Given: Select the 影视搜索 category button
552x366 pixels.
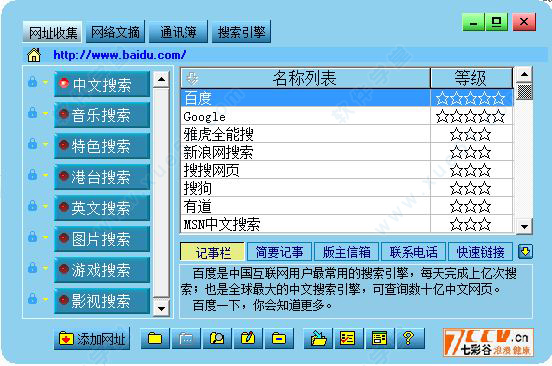Looking at the screenshot, I should [102, 301].
